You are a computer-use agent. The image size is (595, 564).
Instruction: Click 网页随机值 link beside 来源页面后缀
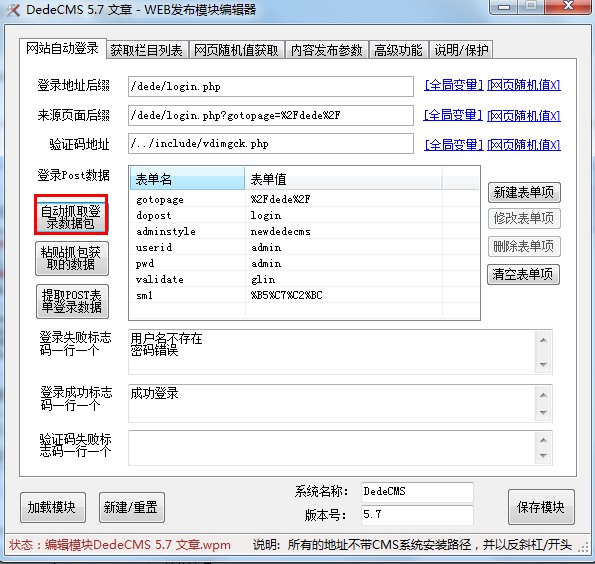point(524,115)
